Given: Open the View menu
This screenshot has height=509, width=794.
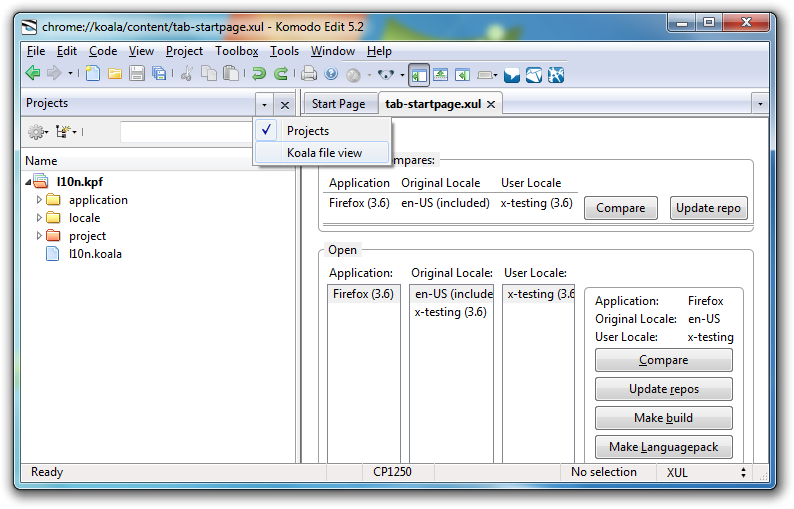Looking at the screenshot, I should click(141, 51).
